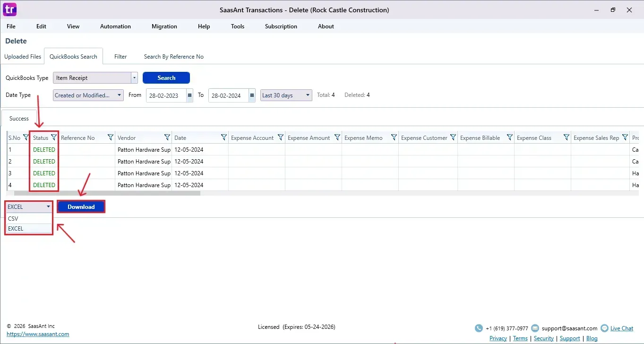Screen dimensions: 644x344
Task: Choose CSV from the format list
Action: pyautogui.click(x=28, y=219)
